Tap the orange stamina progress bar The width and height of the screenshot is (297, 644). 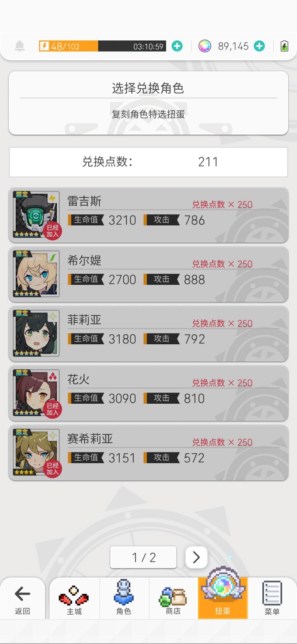(102, 46)
